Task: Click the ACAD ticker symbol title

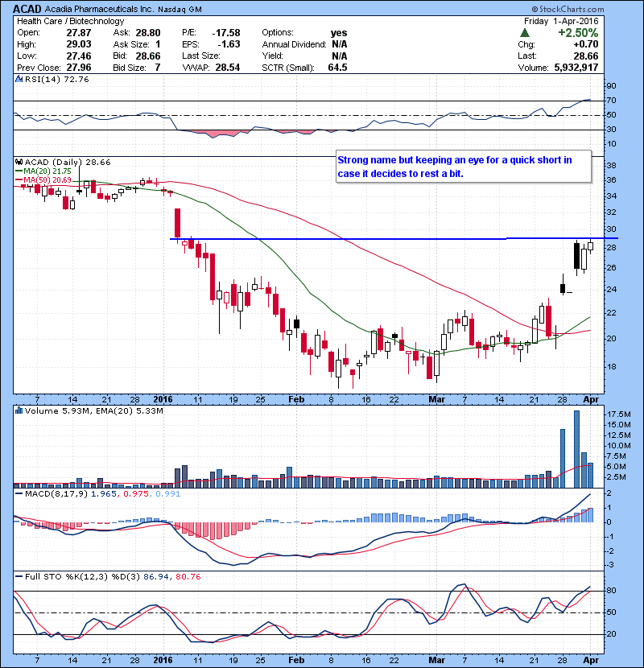Action: coord(27,9)
